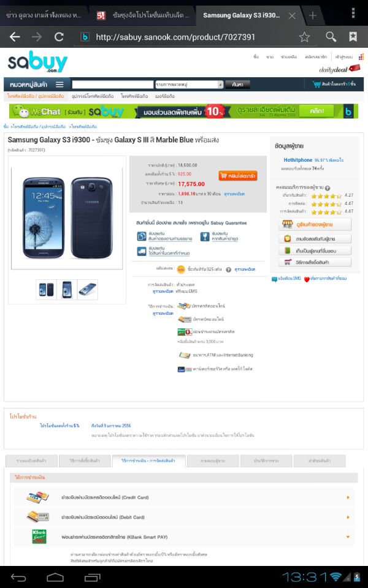Open seller Hothitphone profile link
The width and height of the screenshot is (368, 588).
point(298,160)
